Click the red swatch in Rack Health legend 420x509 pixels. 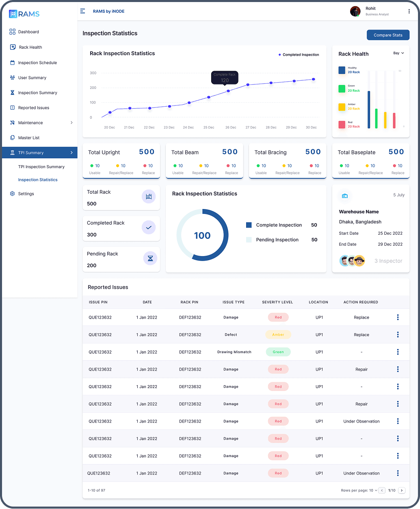(x=342, y=125)
